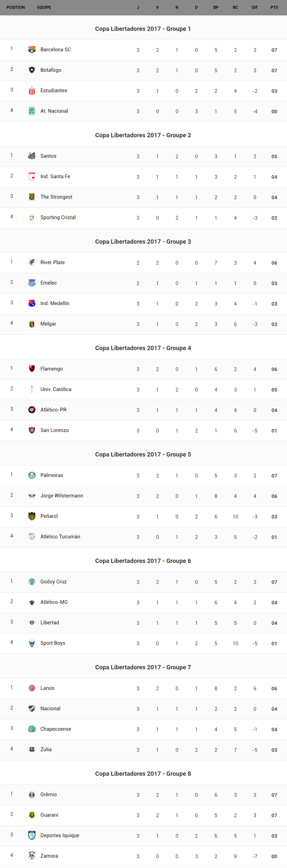Screen dimensions: 287x868
Task: Click the Emelec club badge
Action: (x=32, y=283)
